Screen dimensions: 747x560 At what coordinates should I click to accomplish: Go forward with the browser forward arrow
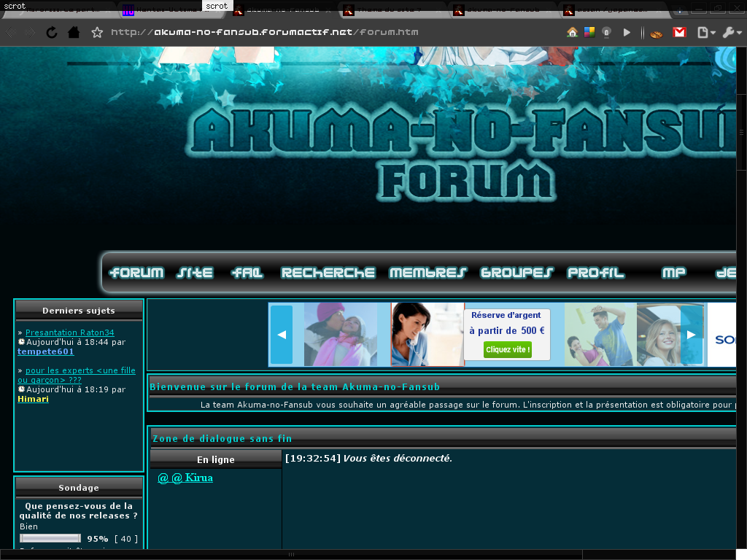29,32
